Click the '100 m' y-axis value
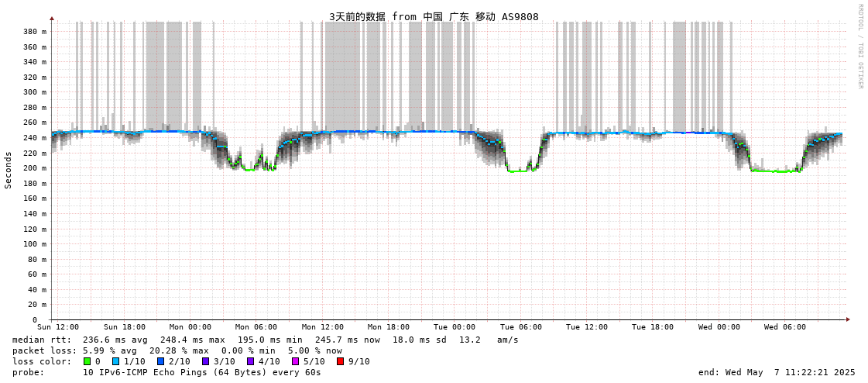 36,244
